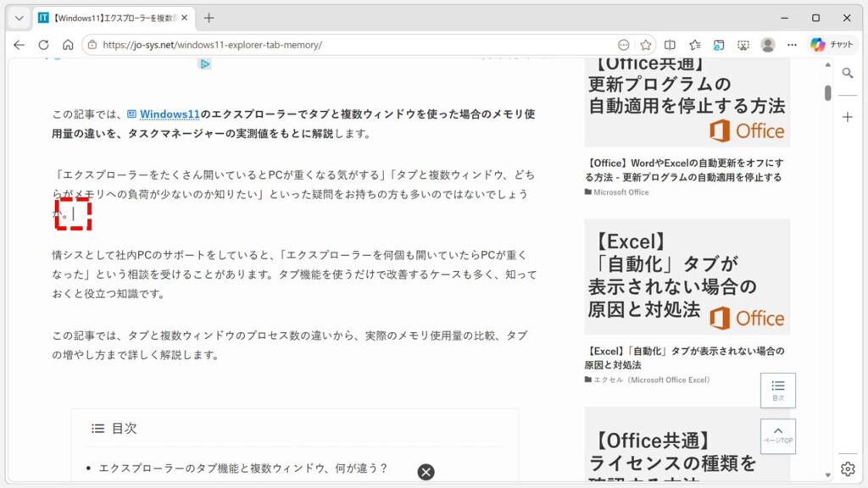Image resolution: width=868 pixels, height=488 pixels.
Task: Open the browser settings and more menu
Action: coord(793,45)
